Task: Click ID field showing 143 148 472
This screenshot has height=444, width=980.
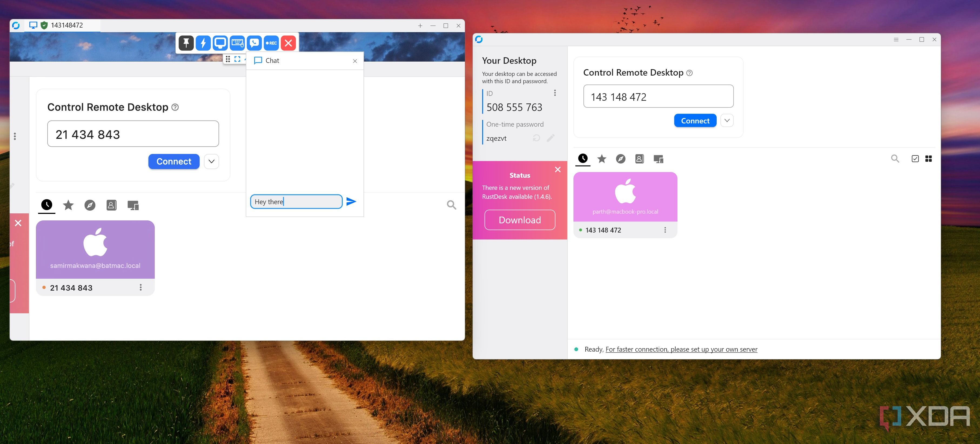Action: (x=658, y=96)
